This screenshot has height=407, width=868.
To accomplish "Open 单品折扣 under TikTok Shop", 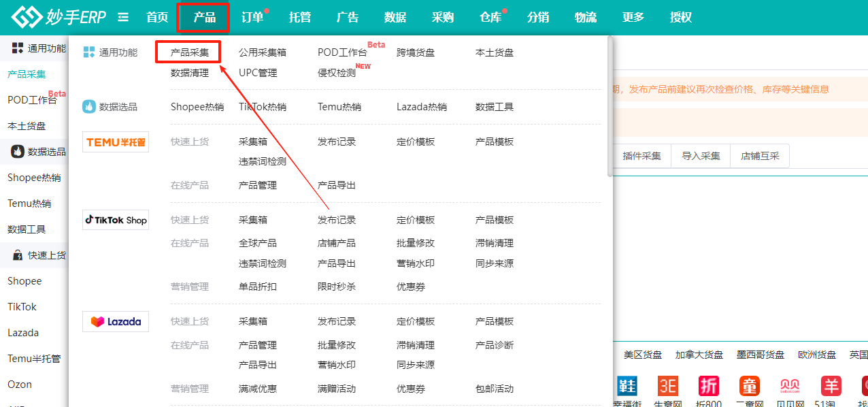I will (x=258, y=287).
